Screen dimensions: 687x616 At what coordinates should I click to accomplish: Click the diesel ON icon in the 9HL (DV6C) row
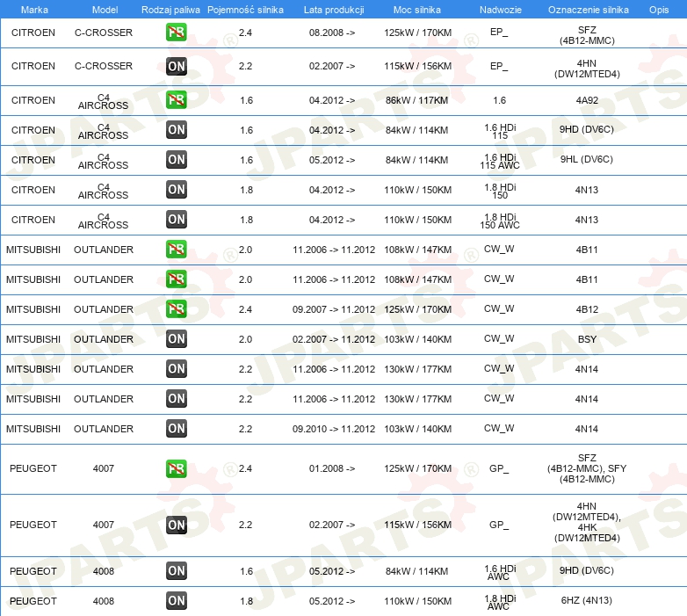(x=177, y=160)
